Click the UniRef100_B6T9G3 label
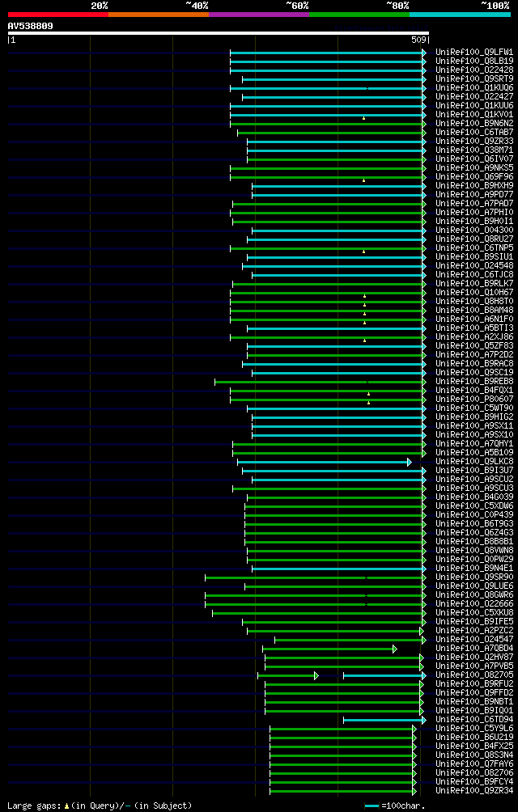Image resolution: width=518 pixels, height=812 pixels. pos(474,523)
